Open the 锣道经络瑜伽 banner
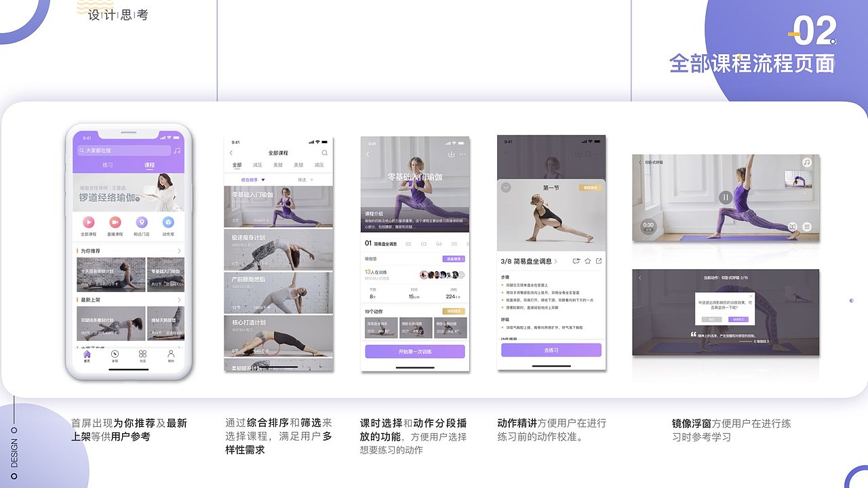 click(128, 192)
